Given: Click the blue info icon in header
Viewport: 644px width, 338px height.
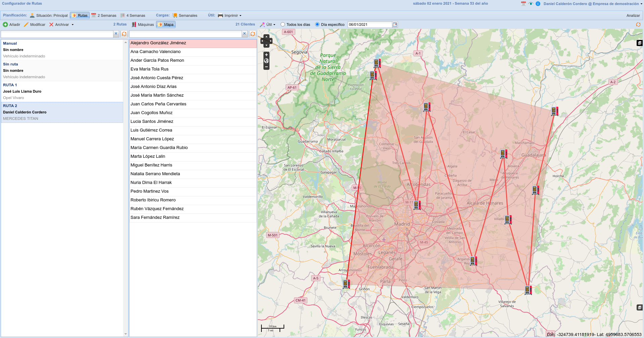Looking at the screenshot, I should click(x=538, y=4).
